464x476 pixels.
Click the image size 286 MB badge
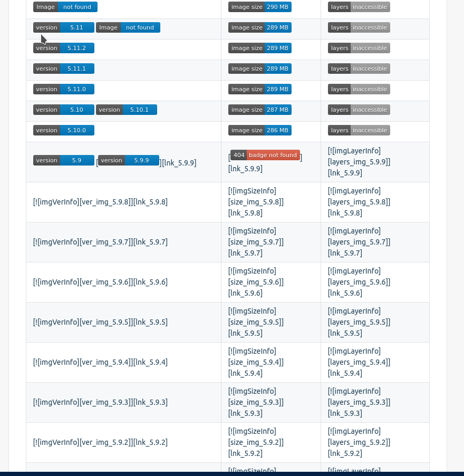(260, 130)
